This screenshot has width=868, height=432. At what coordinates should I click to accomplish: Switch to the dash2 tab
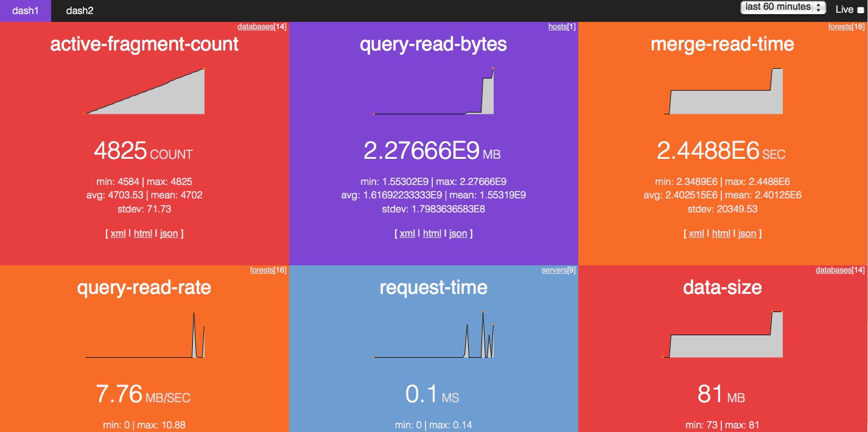click(80, 10)
